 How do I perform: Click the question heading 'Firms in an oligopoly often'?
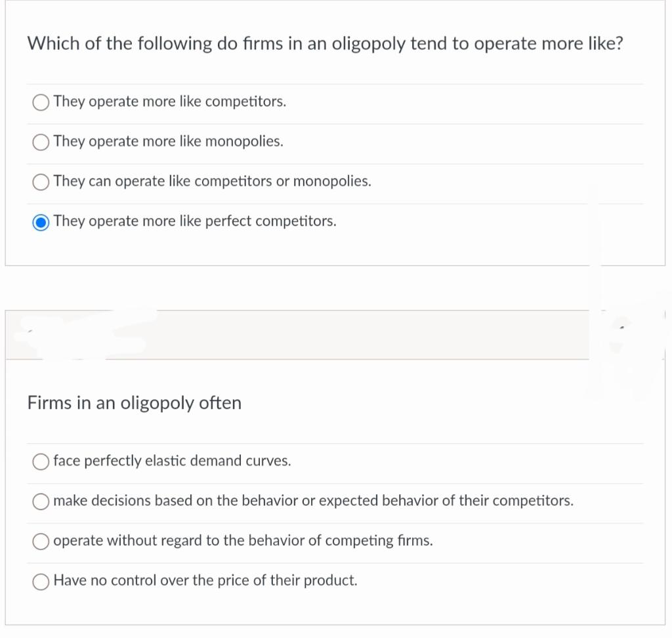pos(135,403)
